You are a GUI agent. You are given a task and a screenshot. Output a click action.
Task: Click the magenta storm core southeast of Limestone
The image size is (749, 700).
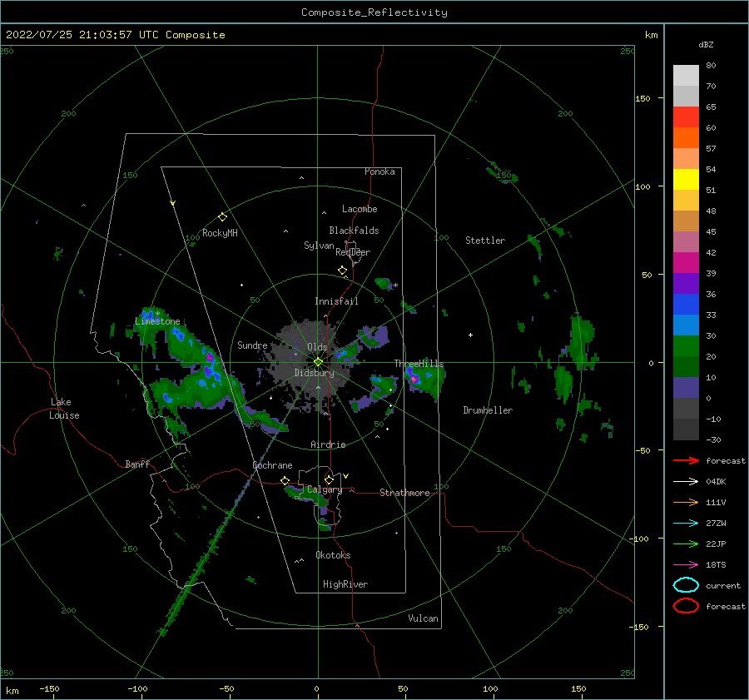209,356
